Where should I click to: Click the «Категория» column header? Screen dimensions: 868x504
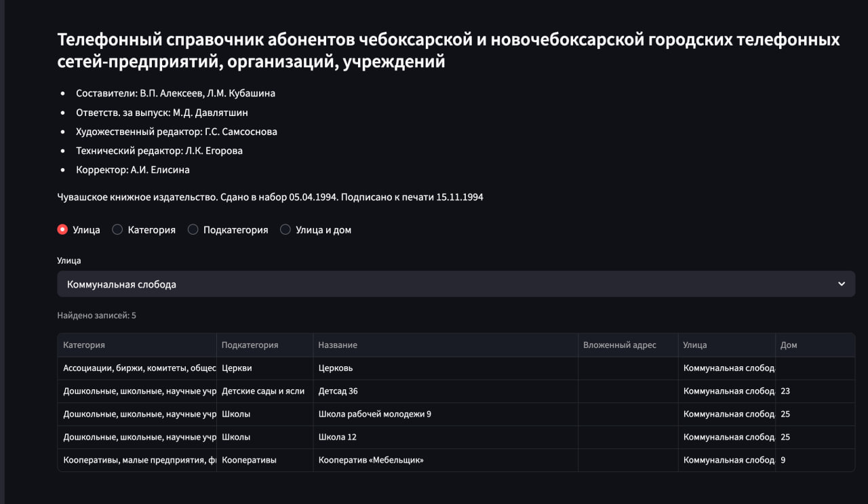83,345
